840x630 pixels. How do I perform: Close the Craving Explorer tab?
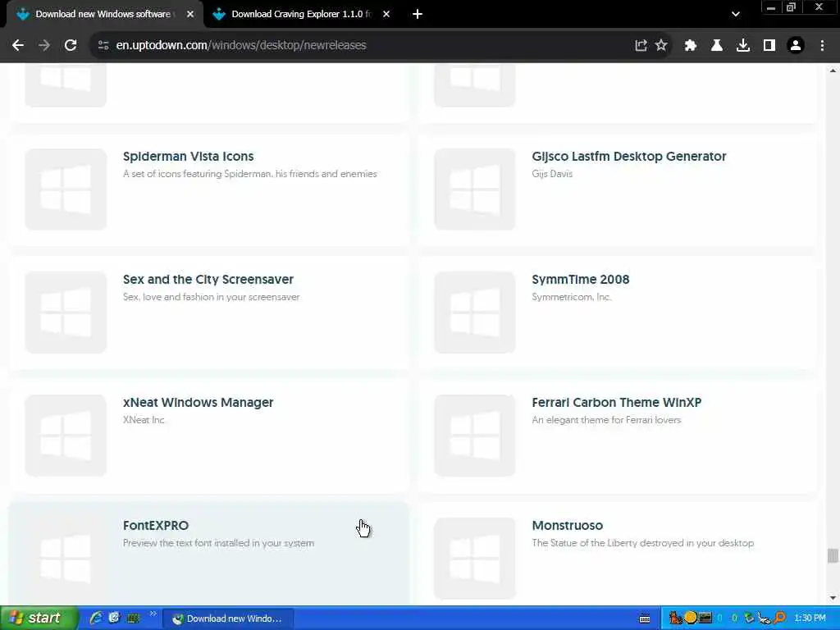pyautogui.click(x=386, y=15)
